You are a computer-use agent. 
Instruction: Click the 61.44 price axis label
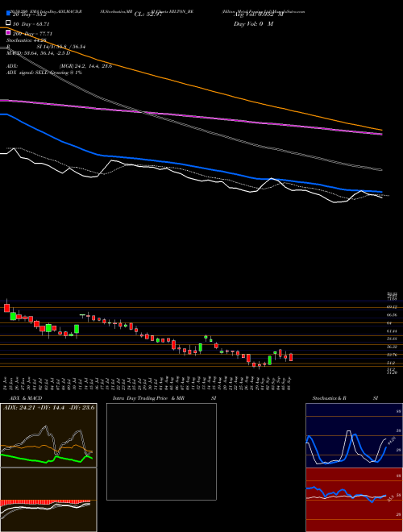pyautogui.click(x=392, y=330)
